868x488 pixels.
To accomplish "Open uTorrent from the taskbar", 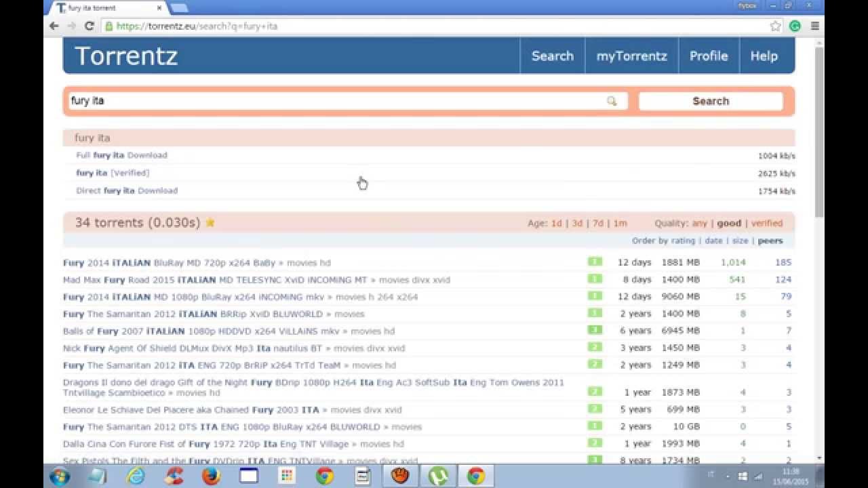I will point(438,476).
